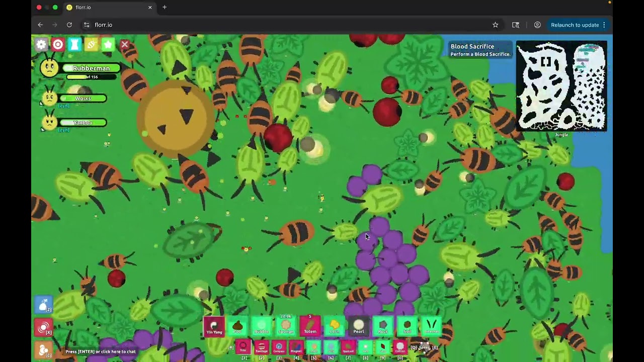The image size is (644, 362).
Task: Open a new browser tab
Action: click(165, 8)
